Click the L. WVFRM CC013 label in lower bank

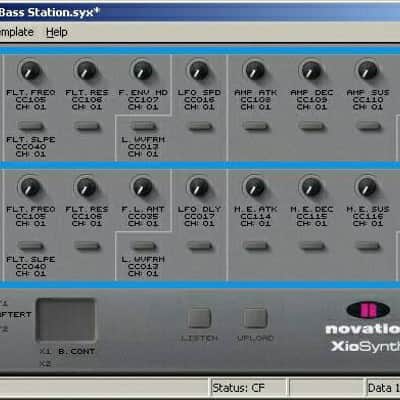pyautogui.click(x=143, y=266)
